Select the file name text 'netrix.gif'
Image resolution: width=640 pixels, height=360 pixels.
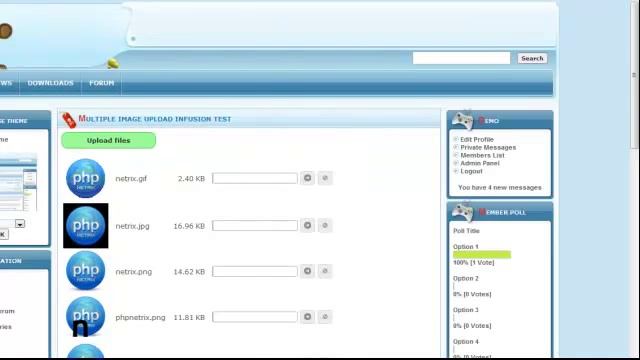(131, 178)
